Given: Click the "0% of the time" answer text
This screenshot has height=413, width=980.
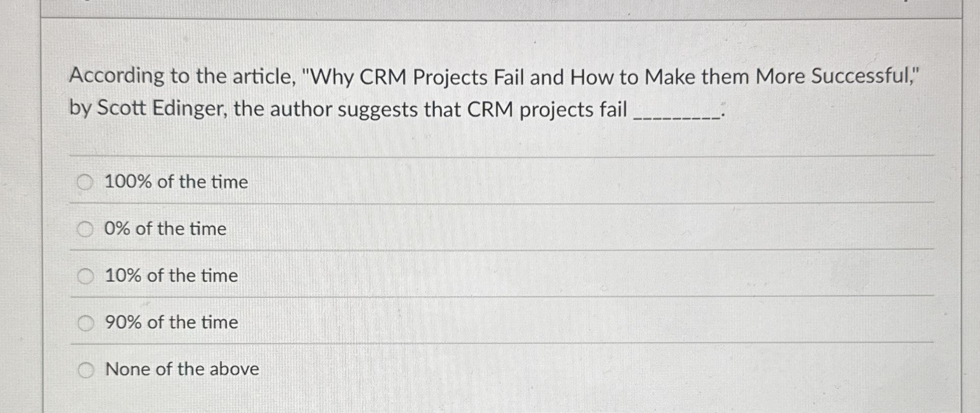Looking at the screenshot, I should coord(164,229).
